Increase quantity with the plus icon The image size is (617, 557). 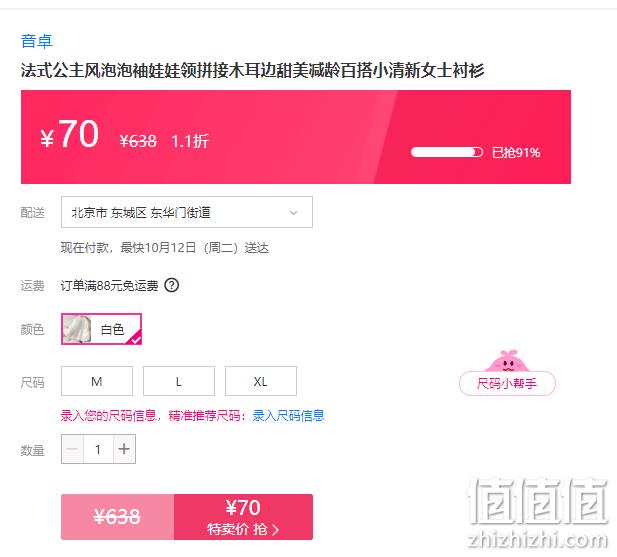click(124, 449)
